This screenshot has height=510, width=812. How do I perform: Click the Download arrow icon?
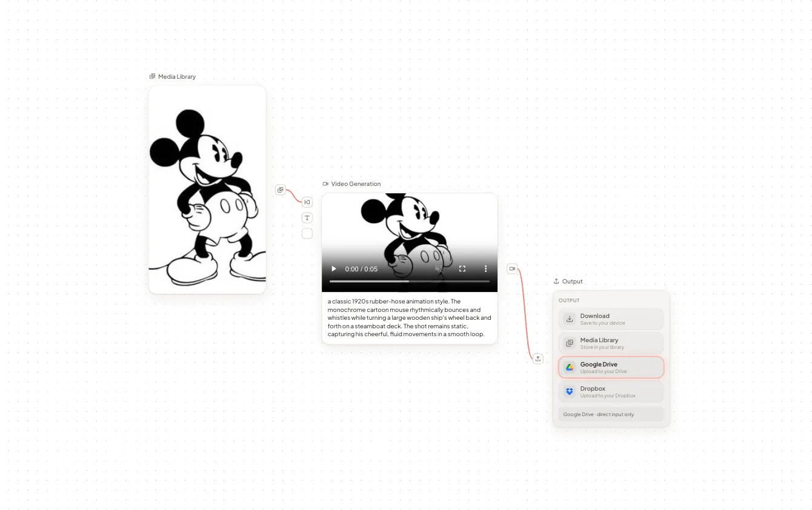point(570,319)
